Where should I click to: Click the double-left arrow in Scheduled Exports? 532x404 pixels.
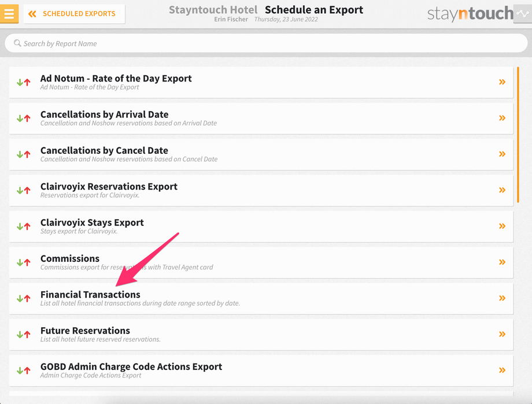click(32, 14)
